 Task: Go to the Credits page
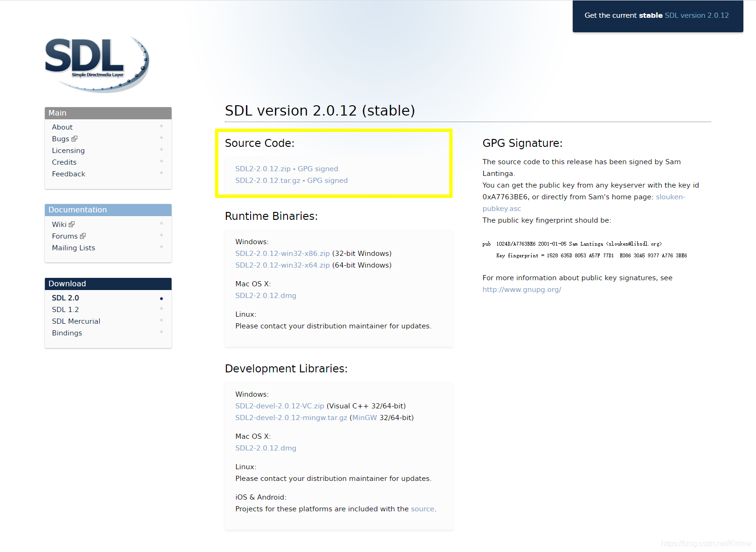(x=64, y=162)
